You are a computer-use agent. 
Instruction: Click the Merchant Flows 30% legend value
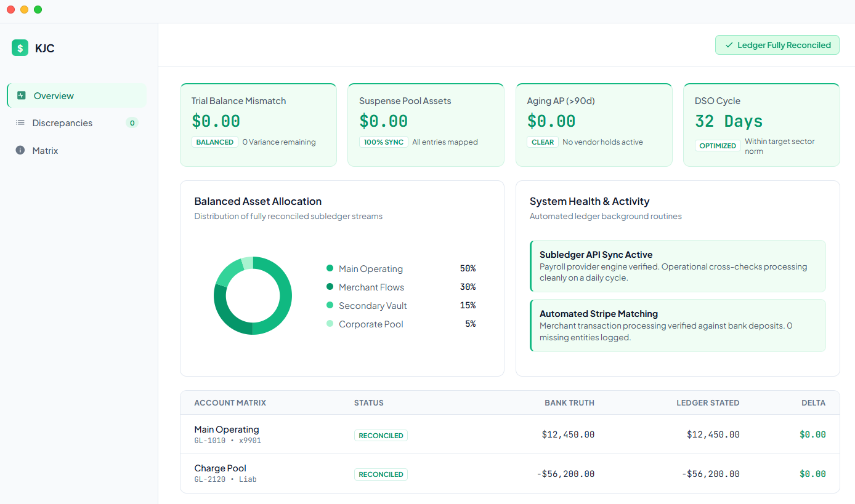coord(468,287)
